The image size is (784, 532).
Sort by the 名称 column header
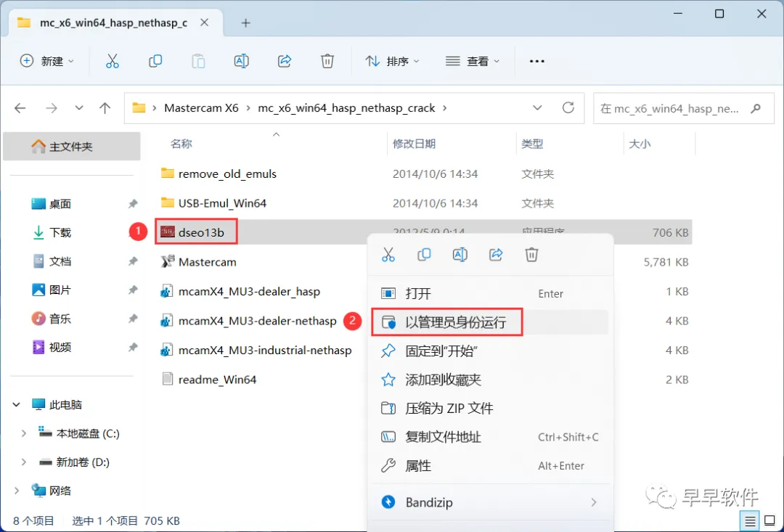[x=181, y=144]
